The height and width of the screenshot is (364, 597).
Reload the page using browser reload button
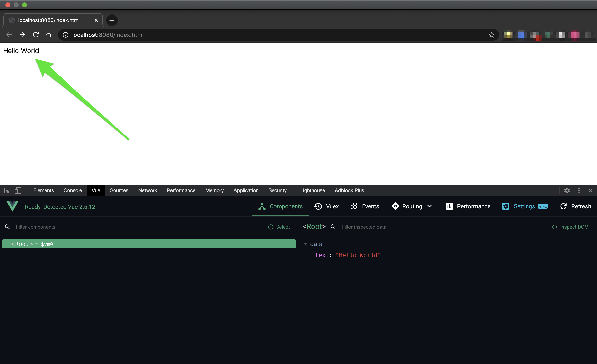[36, 35]
